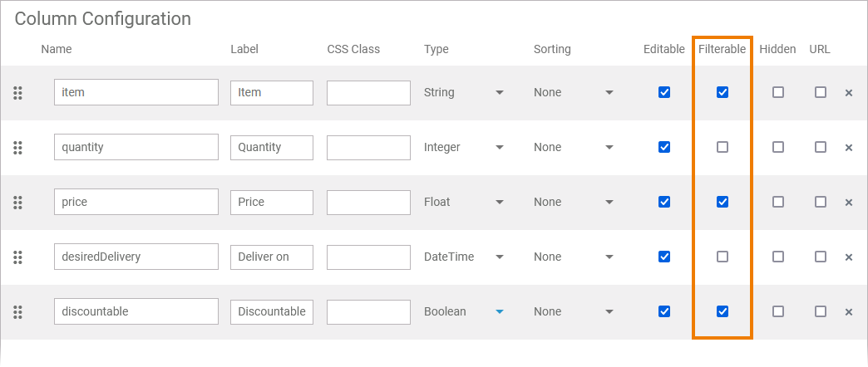
Task: Click the Label field containing Deliver on
Action: (x=272, y=257)
